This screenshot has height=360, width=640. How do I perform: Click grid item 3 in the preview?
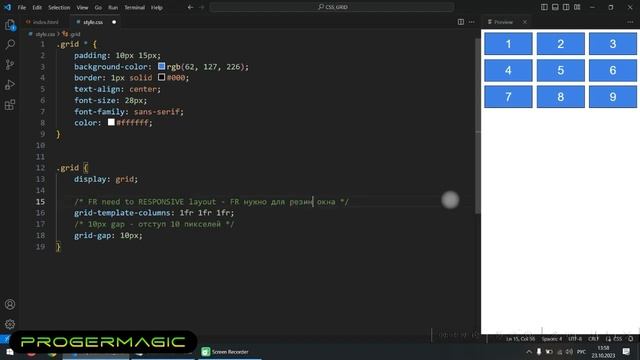click(x=613, y=44)
